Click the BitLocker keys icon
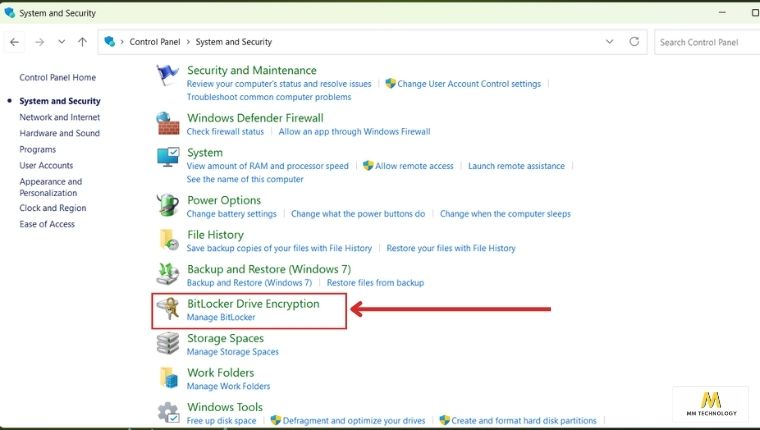The image size is (760, 430). pyautogui.click(x=168, y=309)
